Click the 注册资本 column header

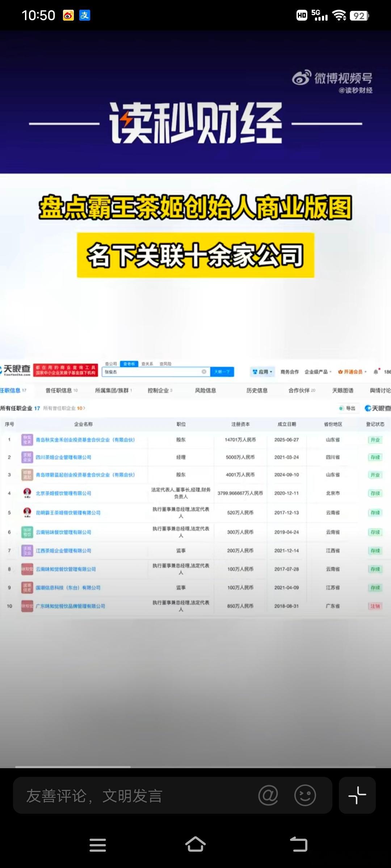pos(240,424)
